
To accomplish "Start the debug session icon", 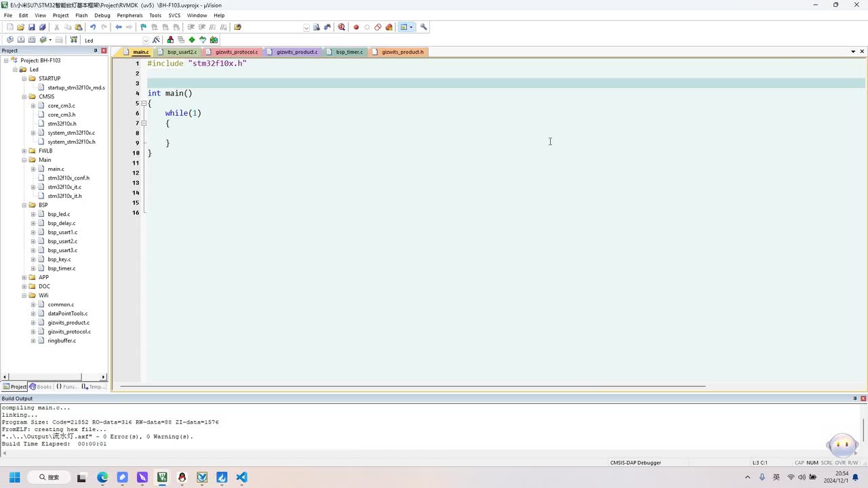I will click(x=341, y=27).
